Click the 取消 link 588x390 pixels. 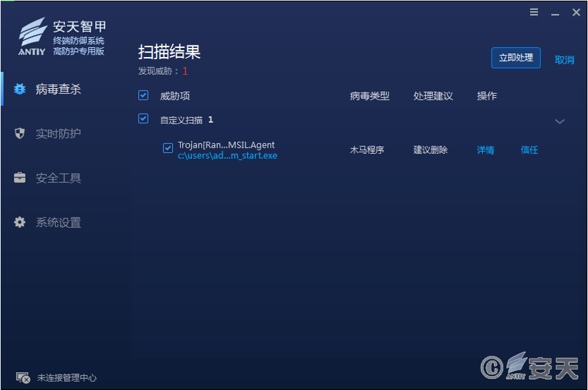(564, 60)
